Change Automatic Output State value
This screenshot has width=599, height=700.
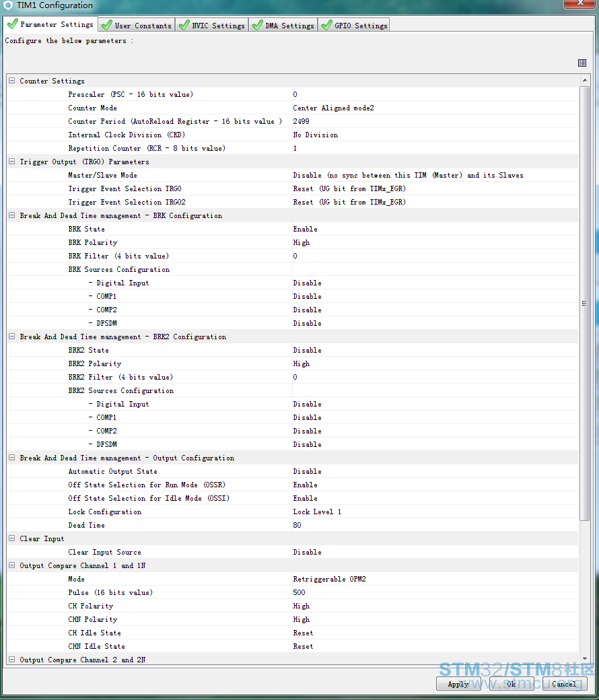tap(435, 471)
